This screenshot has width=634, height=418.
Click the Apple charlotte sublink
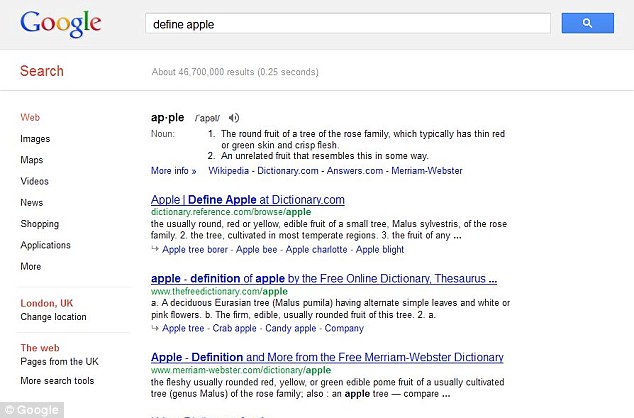click(316, 249)
